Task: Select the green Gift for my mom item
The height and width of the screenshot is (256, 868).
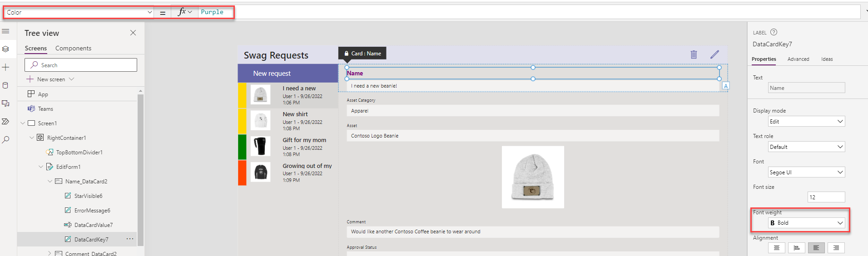Action: click(x=288, y=147)
